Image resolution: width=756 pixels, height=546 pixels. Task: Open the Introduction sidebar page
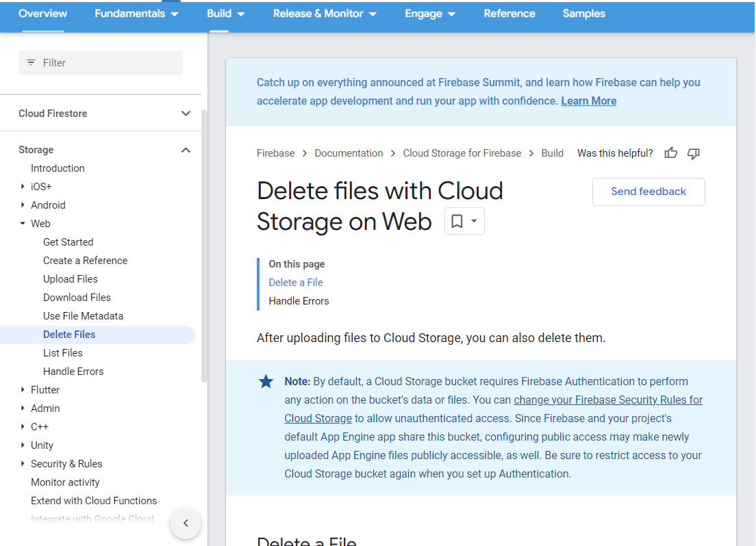pos(58,168)
